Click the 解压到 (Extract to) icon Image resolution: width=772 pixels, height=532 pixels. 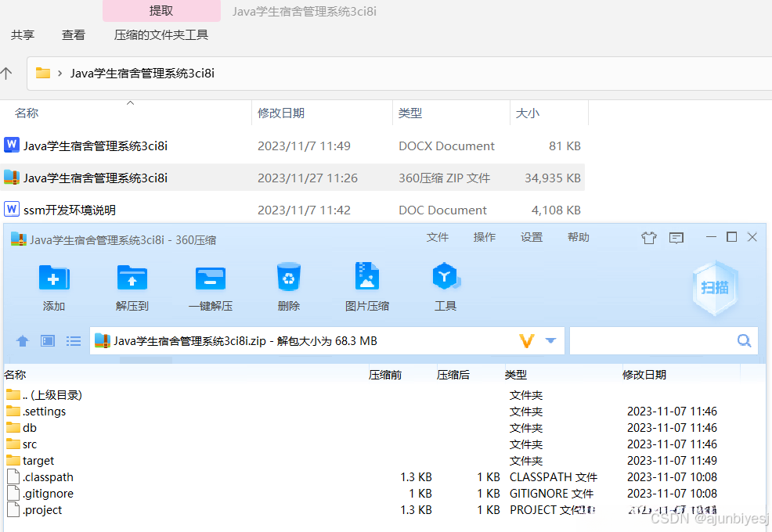click(132, 278)
